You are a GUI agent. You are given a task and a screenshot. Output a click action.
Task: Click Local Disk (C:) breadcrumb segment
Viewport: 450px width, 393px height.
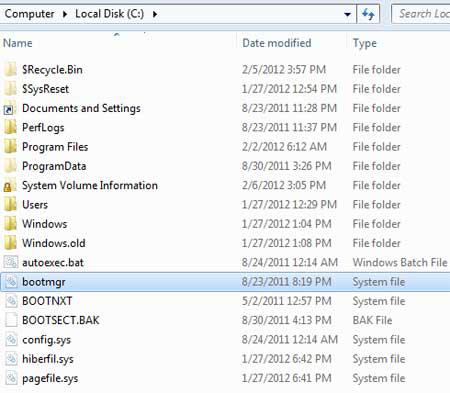109,14
